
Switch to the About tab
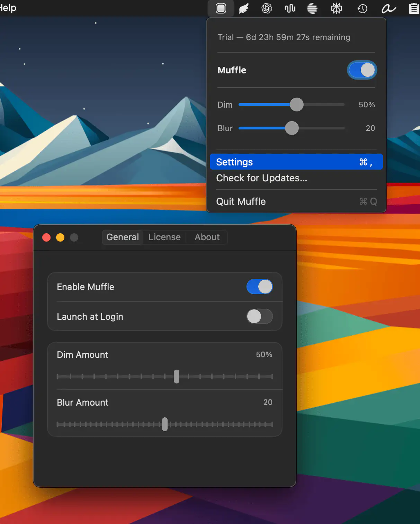click(x=207, y=237)
